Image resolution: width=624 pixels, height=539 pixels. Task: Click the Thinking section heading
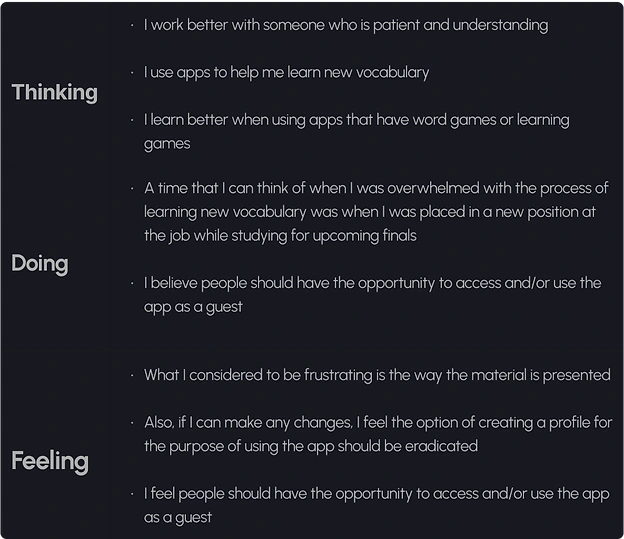pyautogui.click(x=54, y=93)
